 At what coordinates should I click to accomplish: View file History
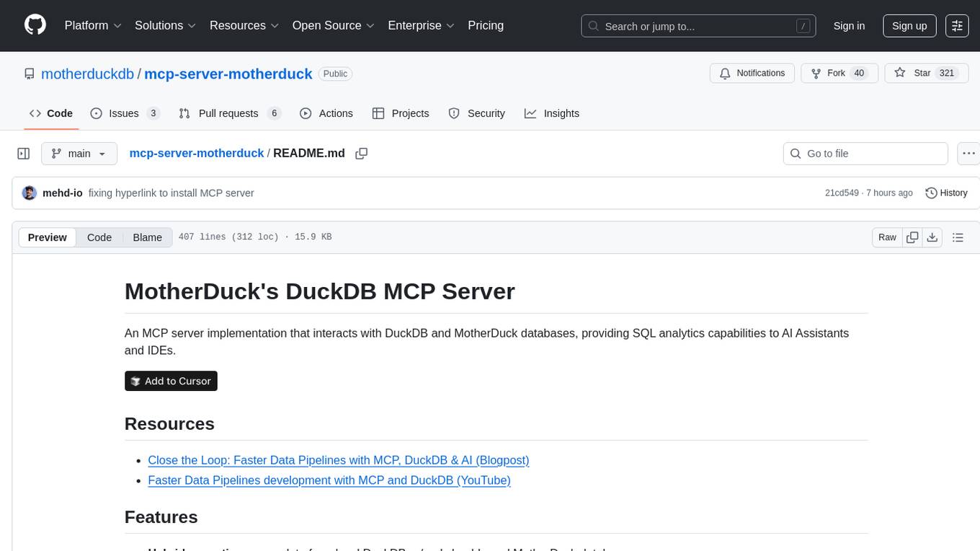point(946,193)
